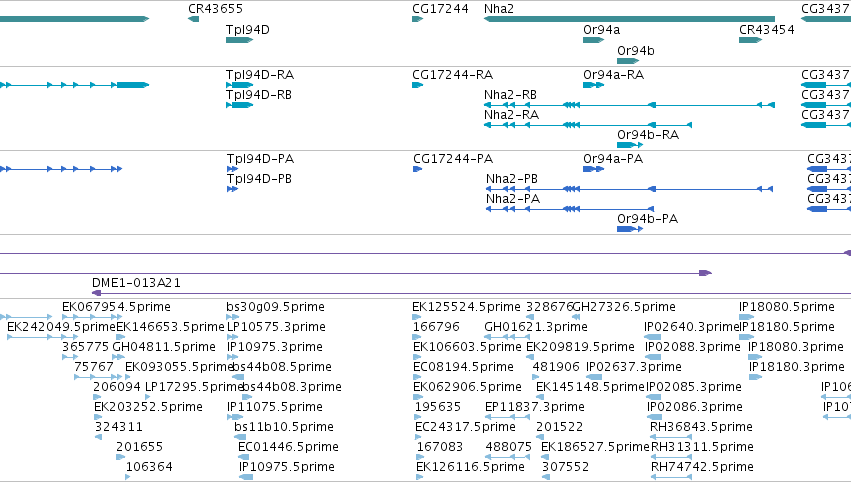Click the Nha2-RA transcript label

(x=511, y=115)
